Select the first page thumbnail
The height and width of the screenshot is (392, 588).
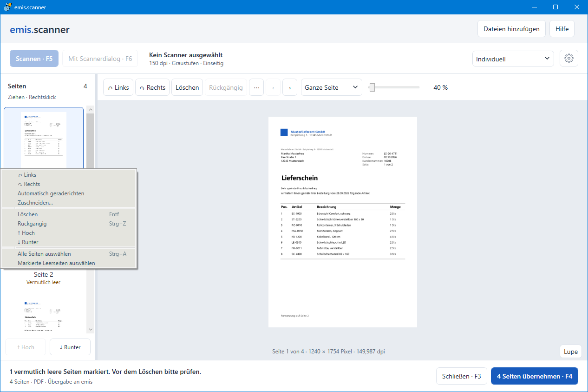(44, 138)
